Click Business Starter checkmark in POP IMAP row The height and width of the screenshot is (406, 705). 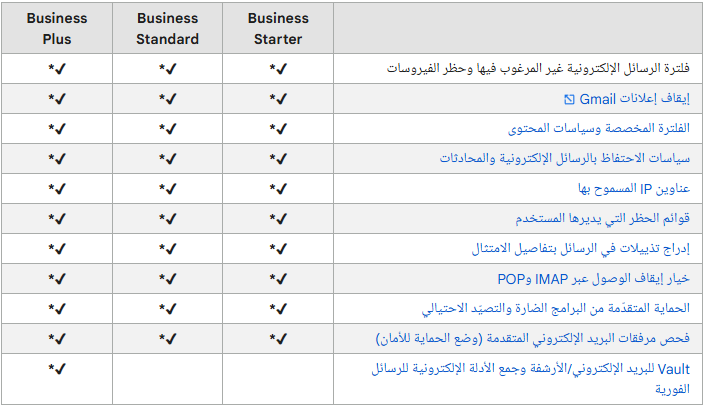tap(278, 279)
